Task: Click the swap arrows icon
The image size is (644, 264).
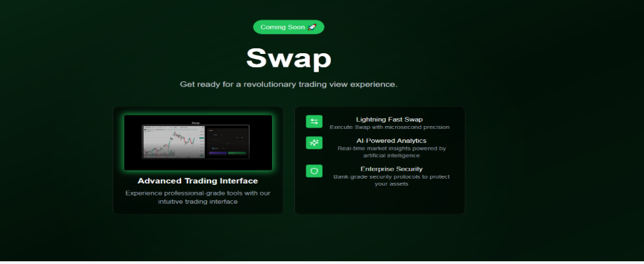Action: [x=314, y=121]
